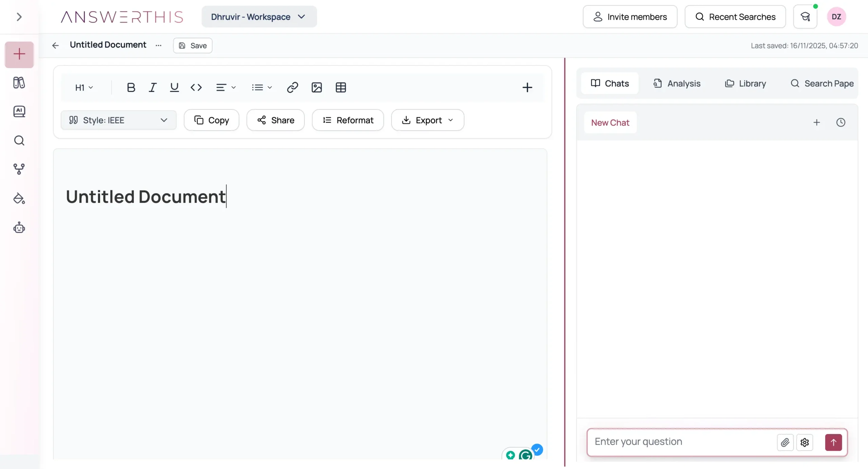Select the inline code formatting icon
The image size is (868, 469).
197,87
